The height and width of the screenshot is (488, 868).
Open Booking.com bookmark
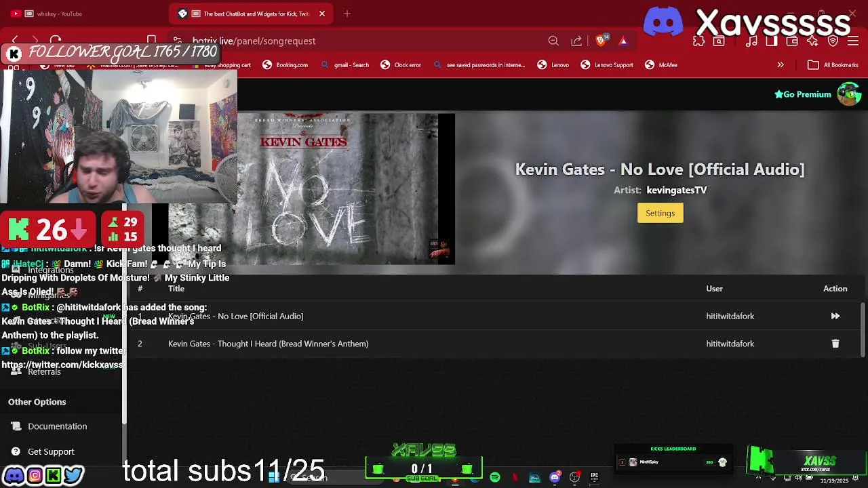[x=285, y=65]
